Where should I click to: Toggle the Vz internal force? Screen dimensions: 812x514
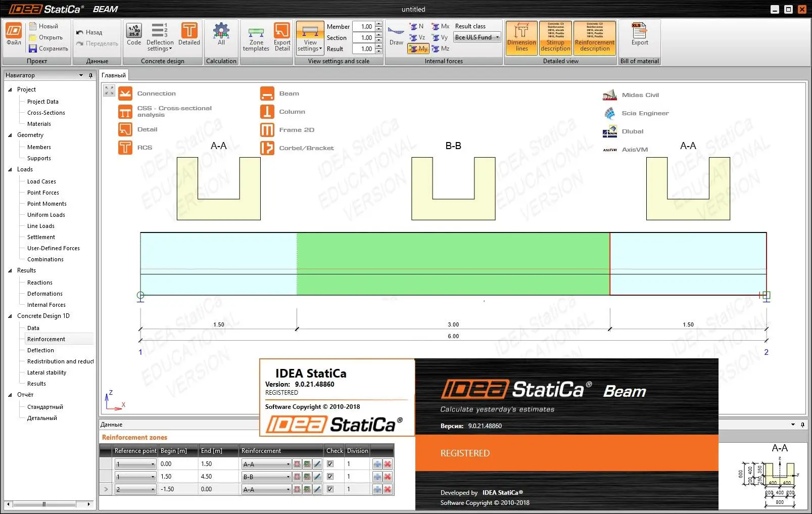click(x=417, y=37)
